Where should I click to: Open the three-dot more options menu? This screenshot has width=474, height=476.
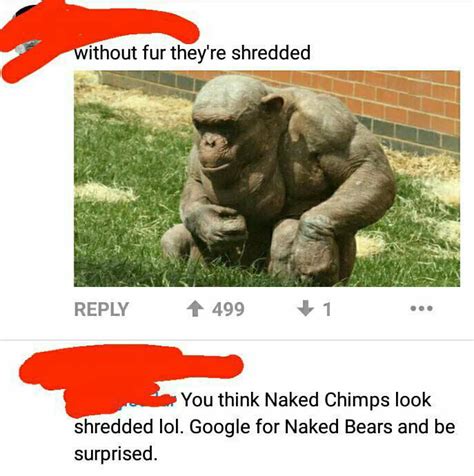tap(421, 309)
